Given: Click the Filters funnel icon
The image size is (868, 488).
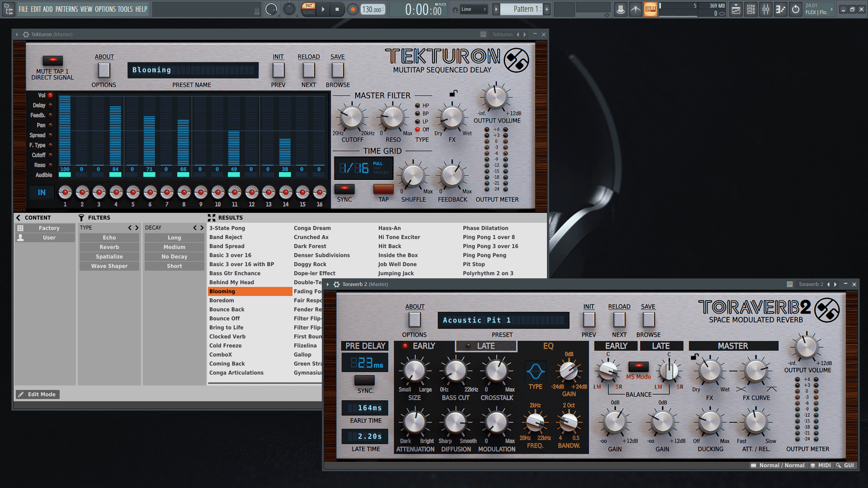Looking at the screenshot, I should (81, 218).
